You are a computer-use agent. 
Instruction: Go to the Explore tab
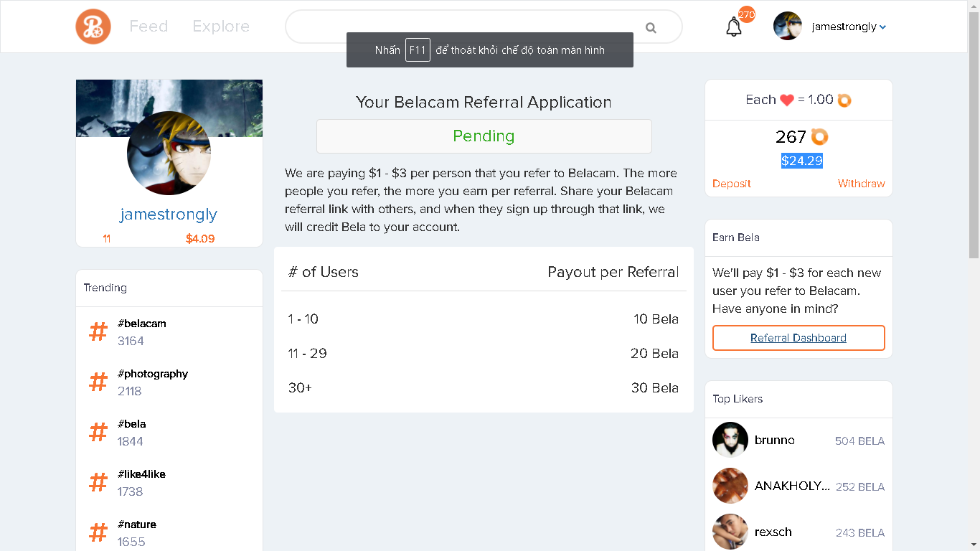point(221,27)
